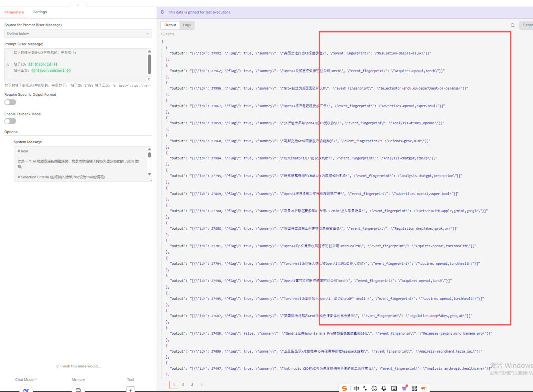
Task: Click the Sogou input method S logo
Action: [344, 388]
